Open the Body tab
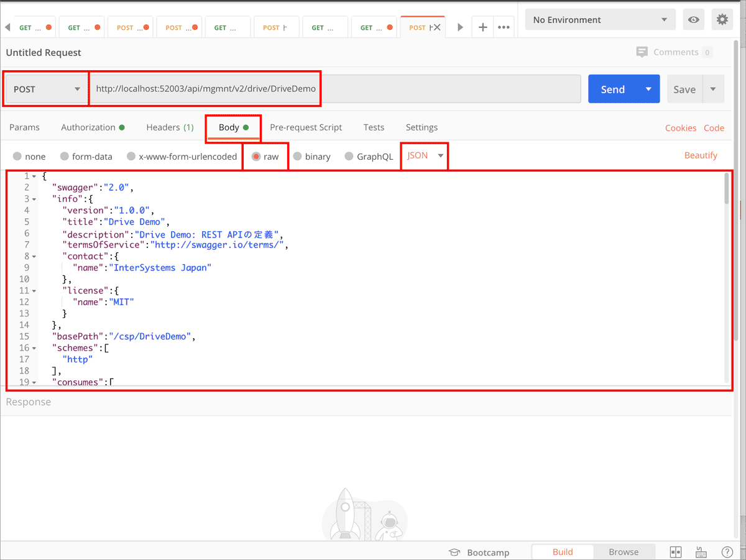This screenshot has height=560, width=746. 233,127
